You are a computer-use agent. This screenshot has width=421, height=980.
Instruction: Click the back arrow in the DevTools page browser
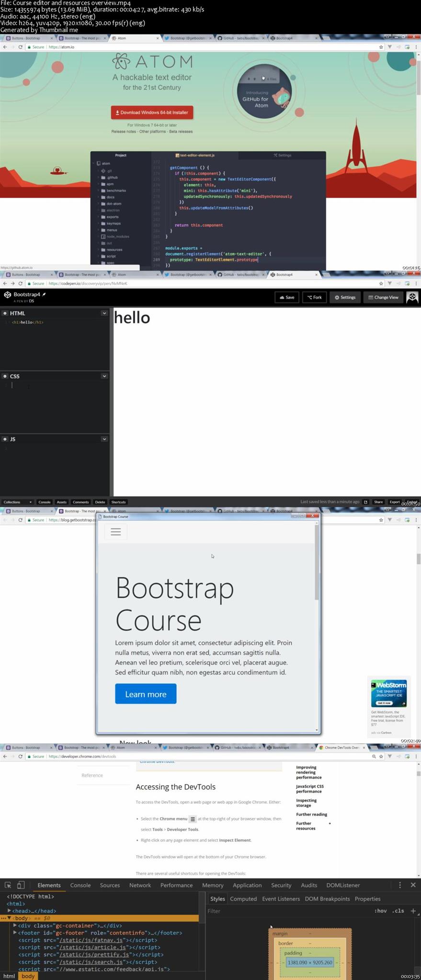(x=5, y=757)
